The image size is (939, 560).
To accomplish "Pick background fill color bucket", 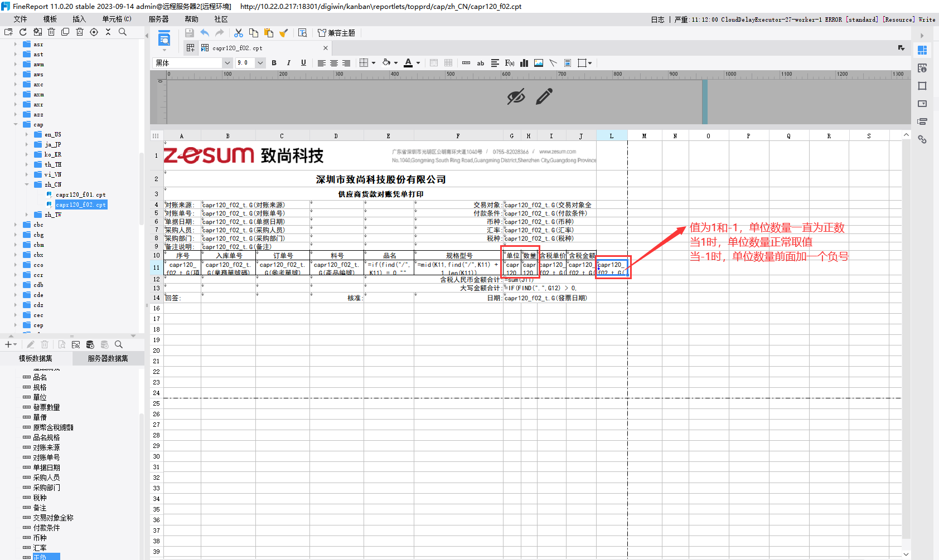I will click(x=386, y=63).
